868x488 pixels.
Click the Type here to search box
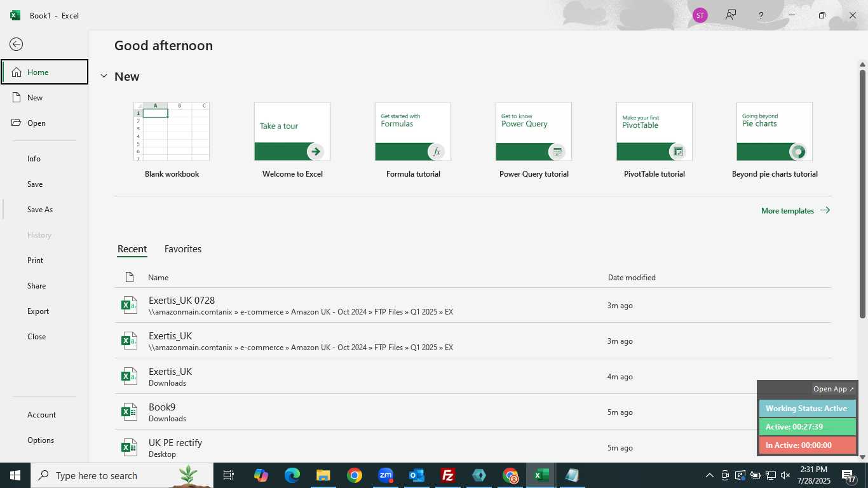(x=122, y=475)
